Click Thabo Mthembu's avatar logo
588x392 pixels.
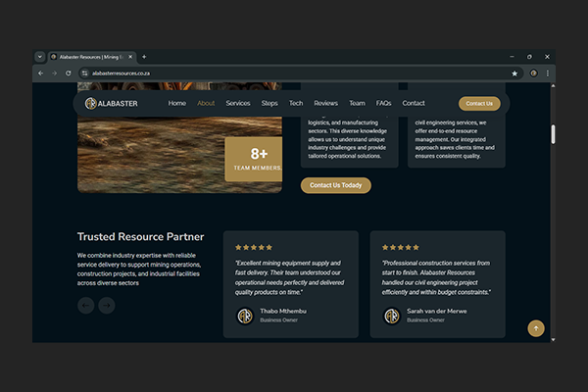tap(245, 316)
